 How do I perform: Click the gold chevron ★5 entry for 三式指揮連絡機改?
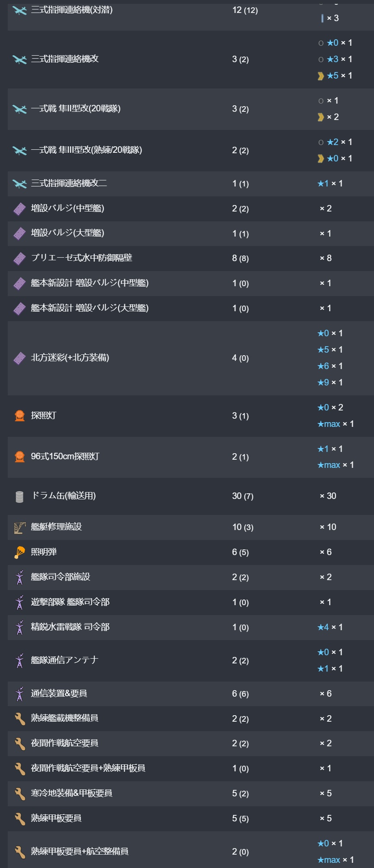[335, 76]
